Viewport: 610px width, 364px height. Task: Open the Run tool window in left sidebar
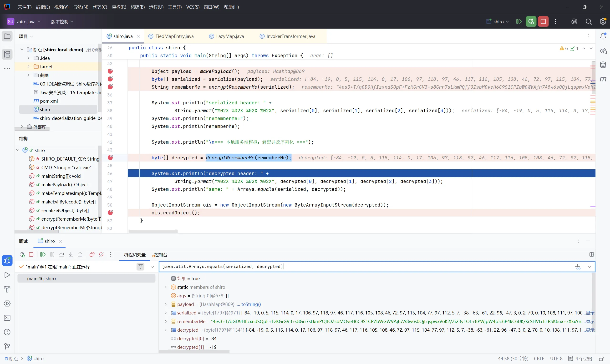pyautogui.click(x=7, y=275)
